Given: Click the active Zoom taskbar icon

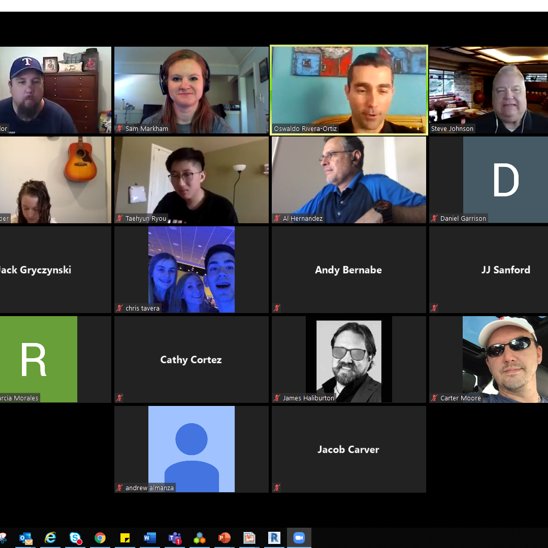Looking at the screenshot, I should (299, 538).
